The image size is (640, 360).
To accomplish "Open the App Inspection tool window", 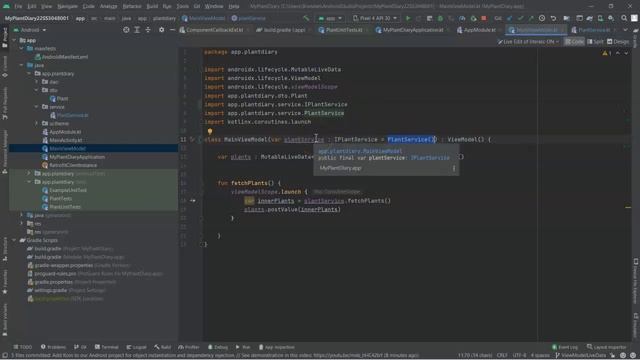I will (276, 347).
